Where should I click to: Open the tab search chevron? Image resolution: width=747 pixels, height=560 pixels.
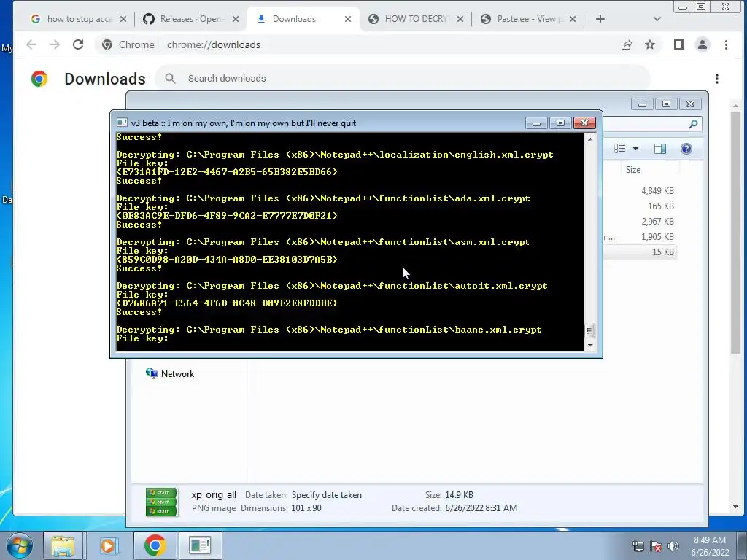pos(657,19)
